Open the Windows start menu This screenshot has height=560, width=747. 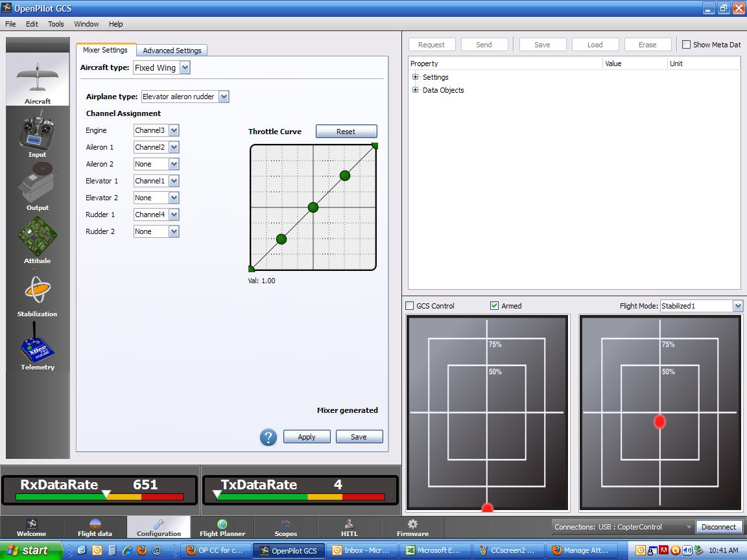(31, 550)
